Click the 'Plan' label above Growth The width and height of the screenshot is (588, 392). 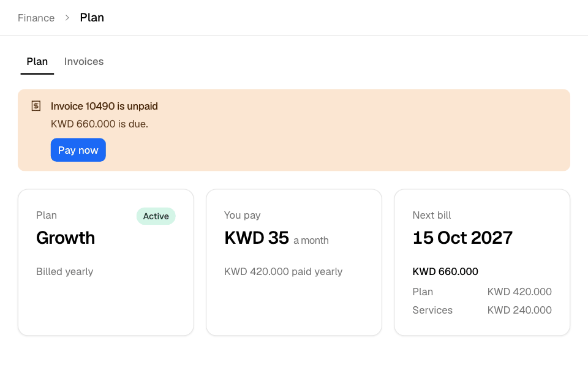[47, 216]
